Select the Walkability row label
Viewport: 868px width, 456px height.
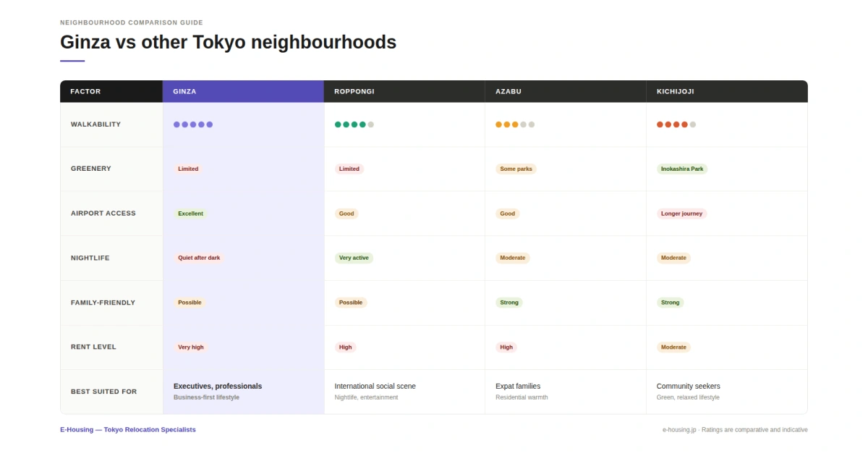pos(95,124)
